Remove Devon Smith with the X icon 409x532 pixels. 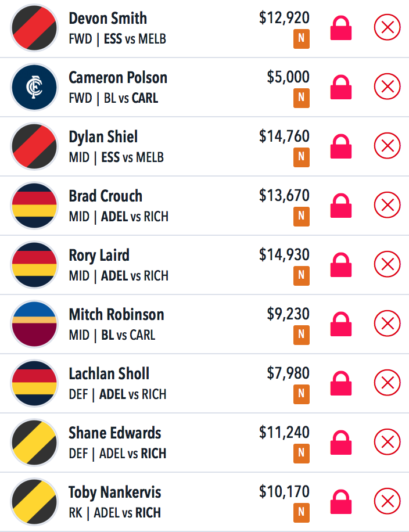(388, 27)
